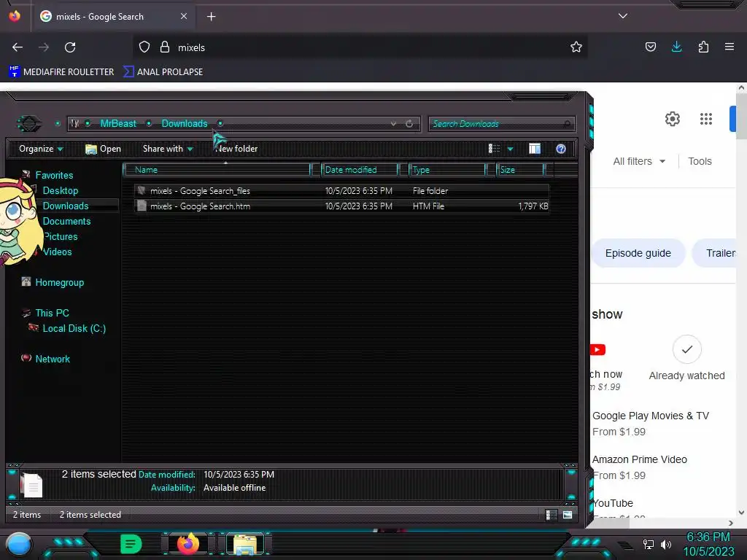The height and width of the screenshot is (560, 747).
Task: Click the YouTube watch now icon
Action: tap(598, 350)
